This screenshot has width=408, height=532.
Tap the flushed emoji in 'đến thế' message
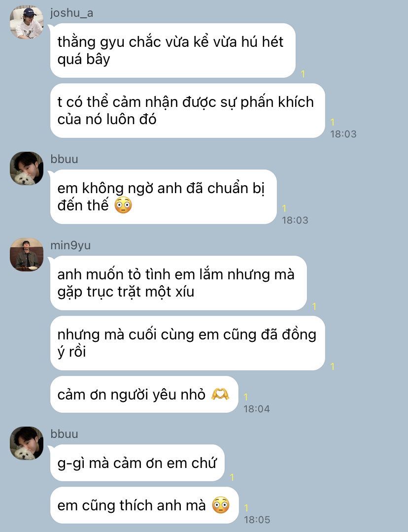(x=123, y=205)
